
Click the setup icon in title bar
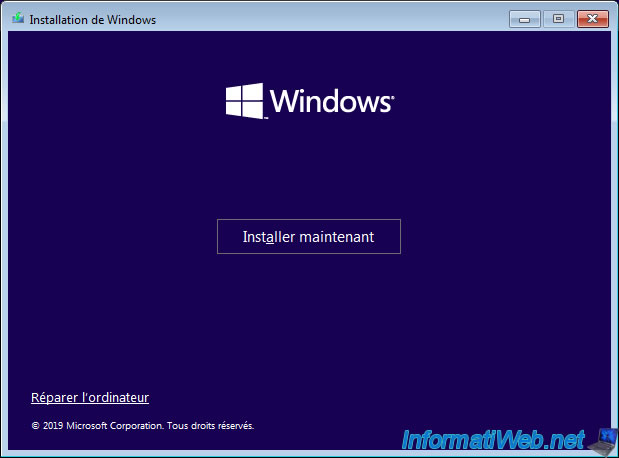[x=17, y=19]
